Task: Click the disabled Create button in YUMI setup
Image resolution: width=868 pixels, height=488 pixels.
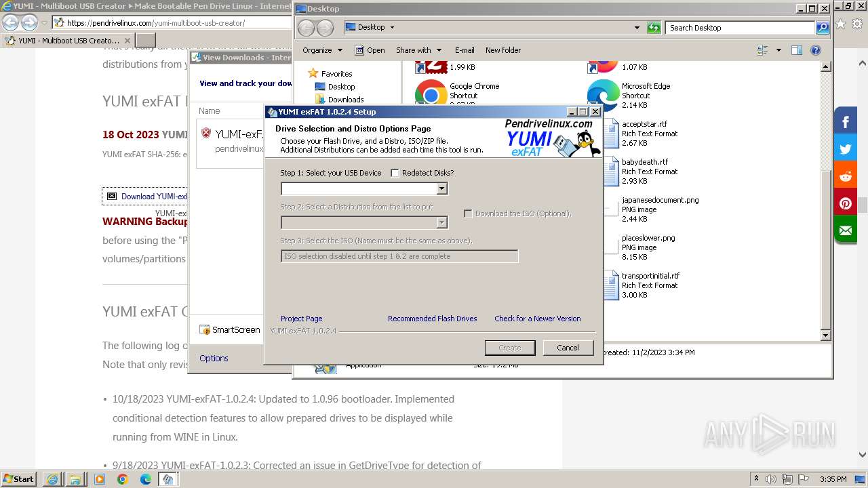Action: pyautogui.click(x=510, y=348)
